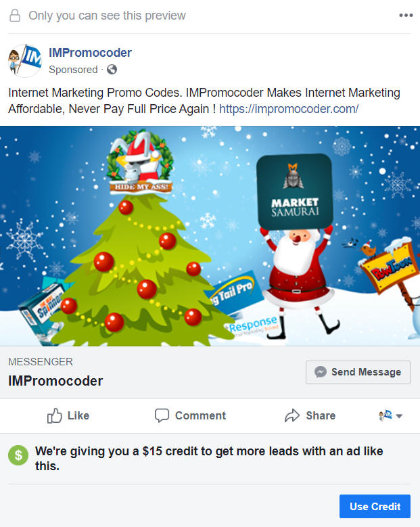420x527 pixels.
Task: Click the Sponsored label
Action: [73, 70]
